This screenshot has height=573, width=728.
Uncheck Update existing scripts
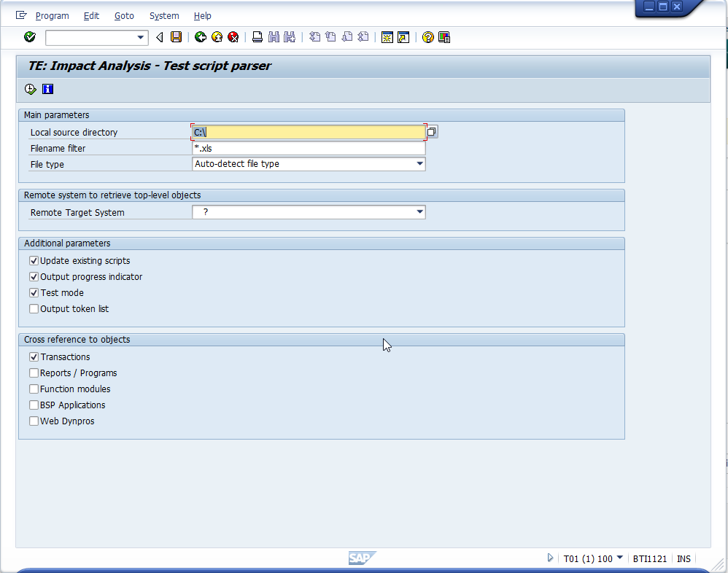(x=34, y=261)
